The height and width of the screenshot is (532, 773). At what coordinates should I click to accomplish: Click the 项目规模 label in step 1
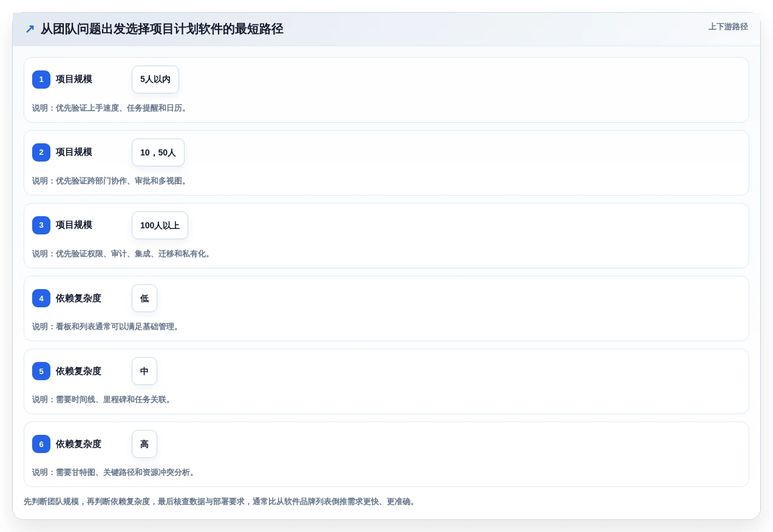point(74,80)
